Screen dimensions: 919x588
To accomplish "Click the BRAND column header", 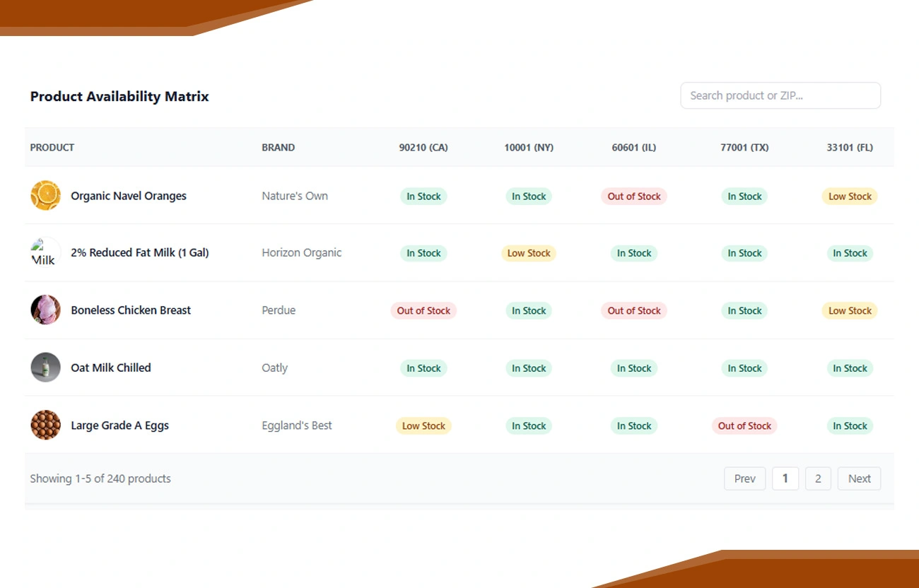I will coord(278,148).
